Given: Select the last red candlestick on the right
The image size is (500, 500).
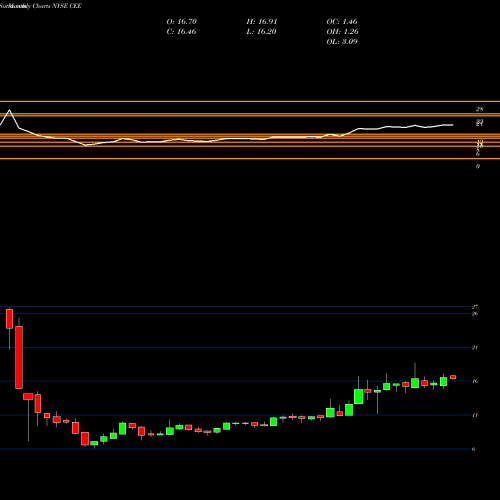Looking at the screenshot, I should [453, 377].
